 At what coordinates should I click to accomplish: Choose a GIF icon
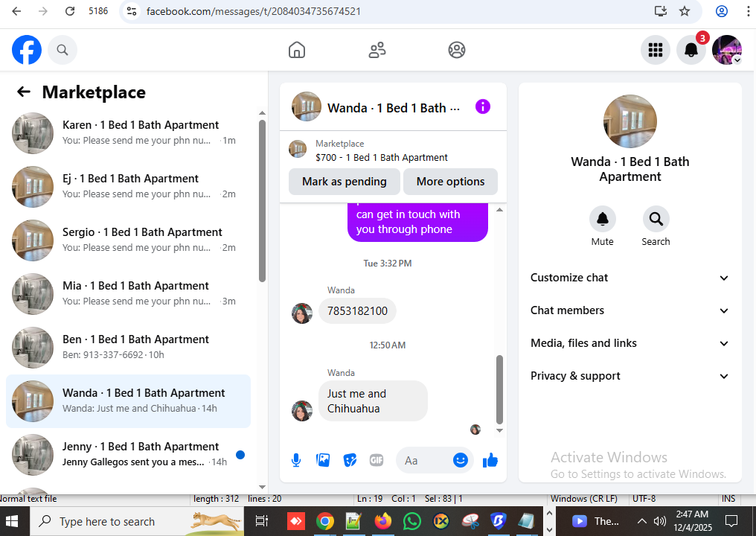(377, 460)
